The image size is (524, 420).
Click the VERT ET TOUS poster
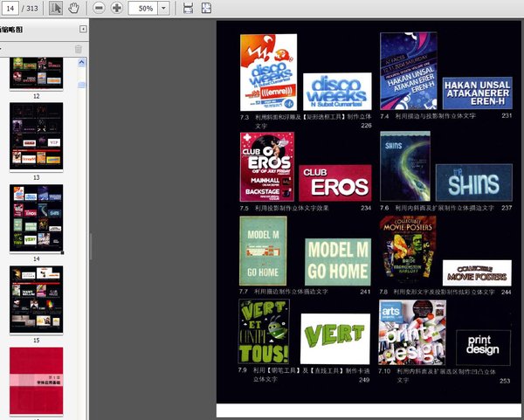pos(264,331)
